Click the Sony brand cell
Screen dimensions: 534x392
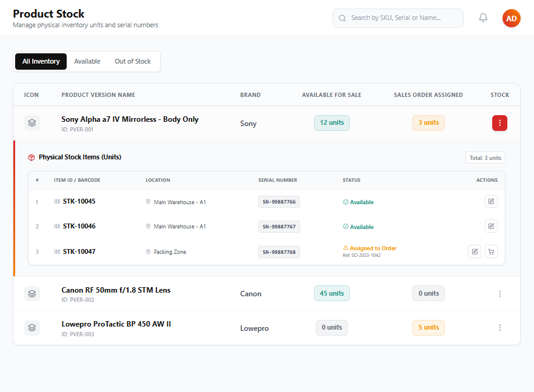(249, 124)
